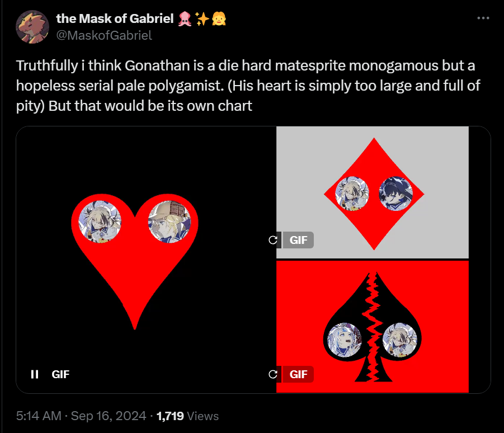
Task: Click the post timestamp 5:14 AM Sep 16
Action: click(x=81, y=416)
